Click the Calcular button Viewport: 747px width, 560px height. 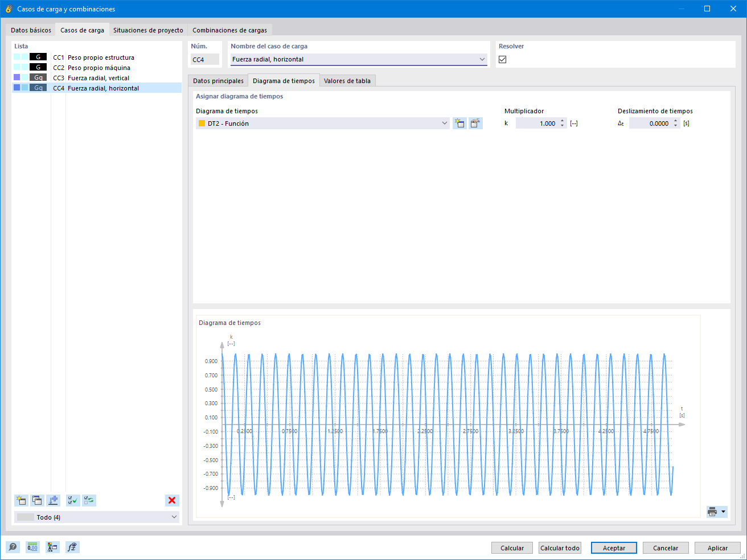point(512,548)
